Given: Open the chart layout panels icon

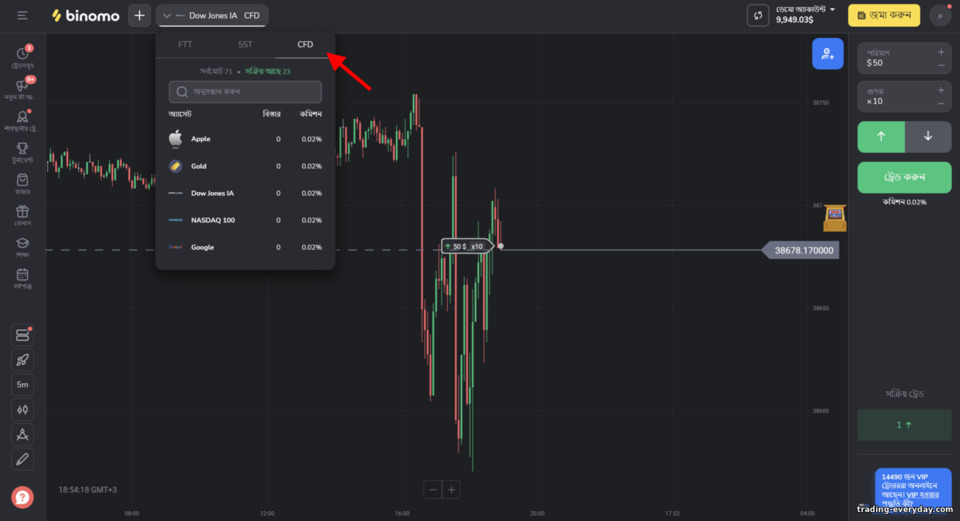Looking at the screenshot, I should tap(23, 335).
